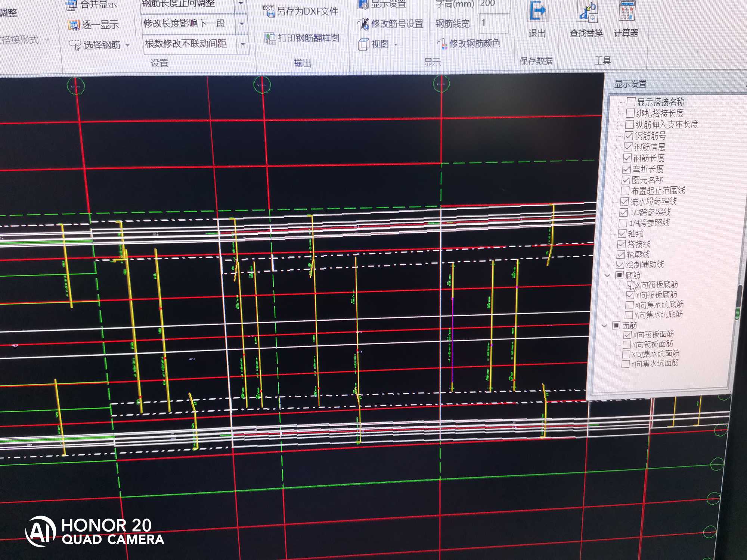Screen dimensions: 747x560
Task: Toggle 轮廓线 checkbox
Action: [621, 255]
